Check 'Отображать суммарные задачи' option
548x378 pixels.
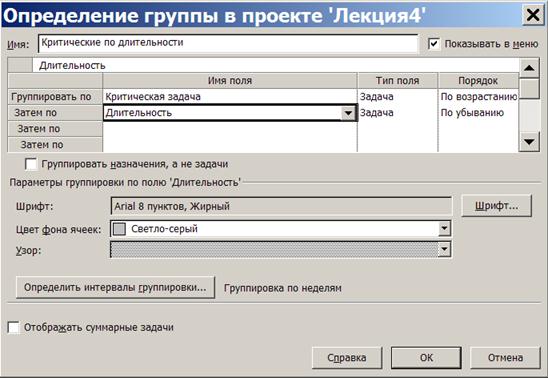[13, 328]
